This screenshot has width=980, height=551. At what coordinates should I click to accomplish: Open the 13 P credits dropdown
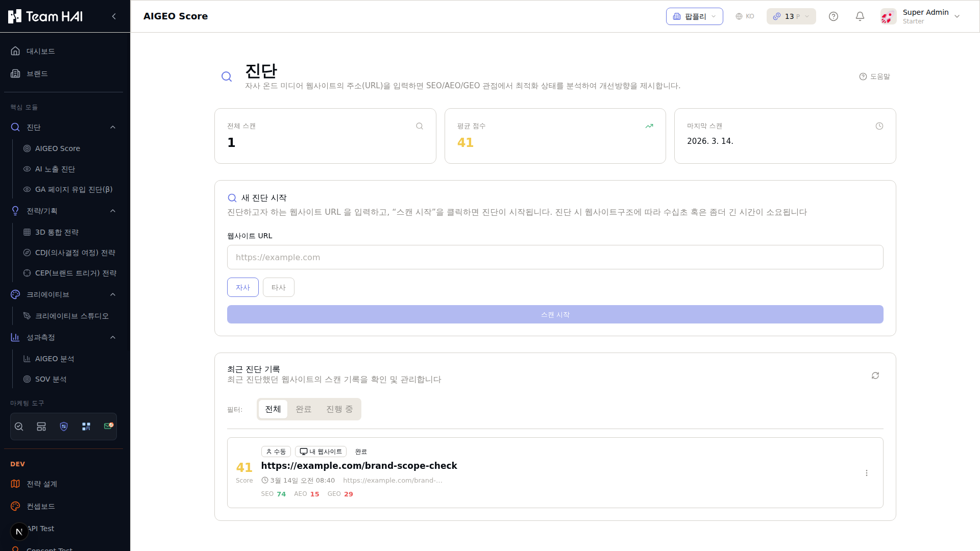[791, 16]
